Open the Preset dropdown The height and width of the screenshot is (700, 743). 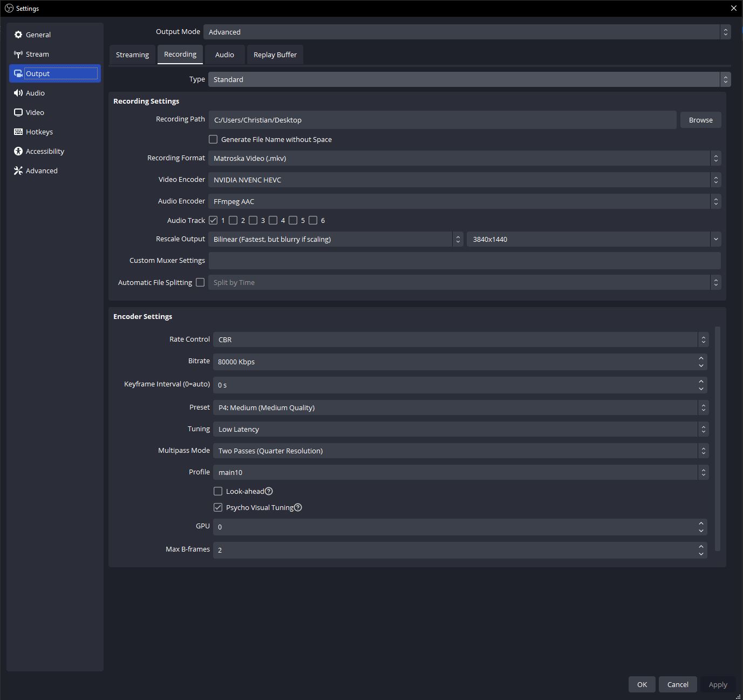click(x=461, y=407)
